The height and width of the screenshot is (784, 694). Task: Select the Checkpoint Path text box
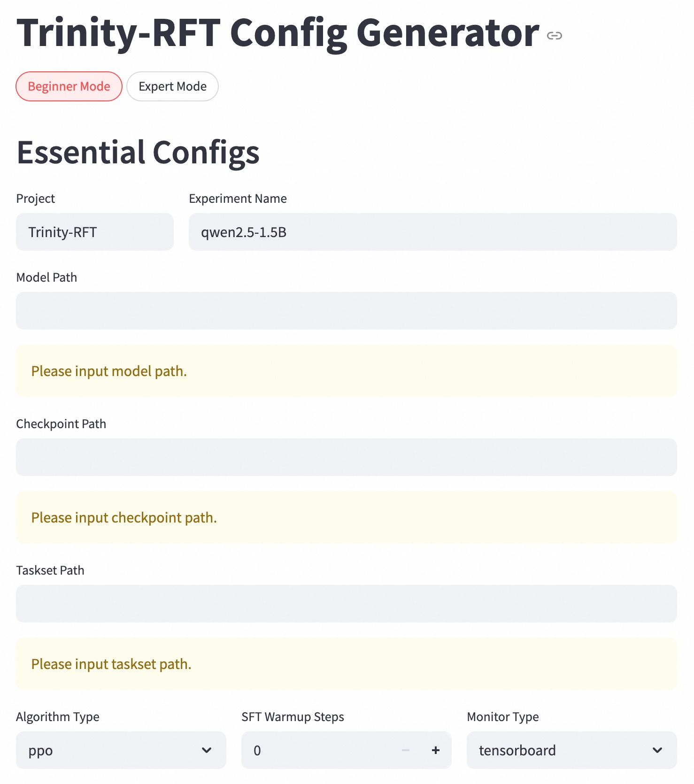(x=347, y=457)
